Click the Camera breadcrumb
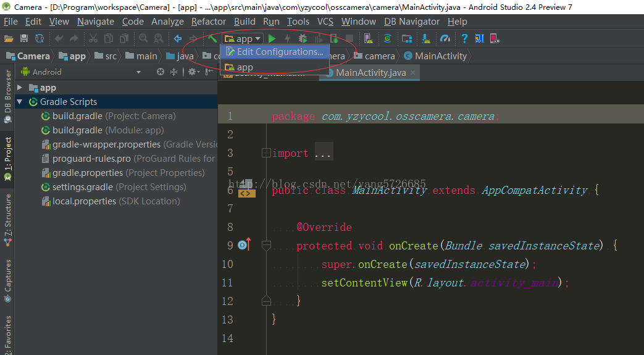The height and width of the screenshot is (355, 644). point(28,56)
